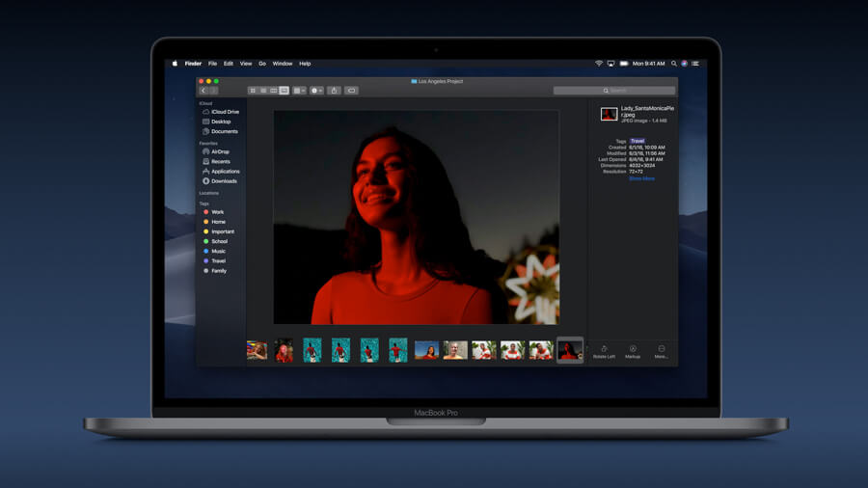Click the Rotate Left quick action
Screen dimensions: 868x488
604,351
